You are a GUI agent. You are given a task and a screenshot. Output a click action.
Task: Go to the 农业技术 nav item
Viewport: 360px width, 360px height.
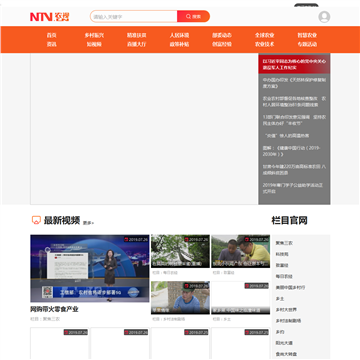[x=265, y=44]
